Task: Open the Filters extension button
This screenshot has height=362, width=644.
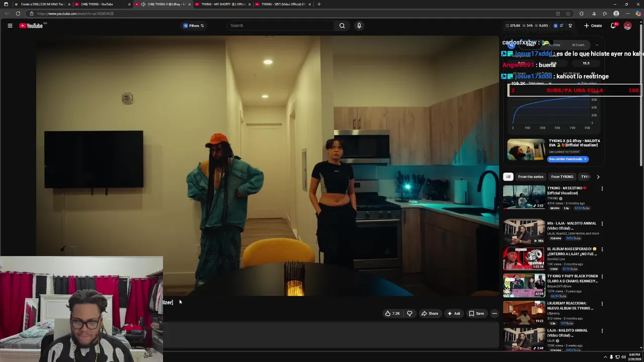Action: (194, 26)
